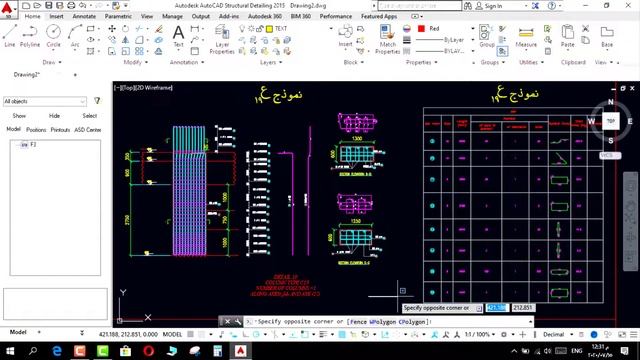Screen dimensions: 640x360
Task: Open the 1:1 / 100% annotation scale dropdown
Action: coord(480,334)
